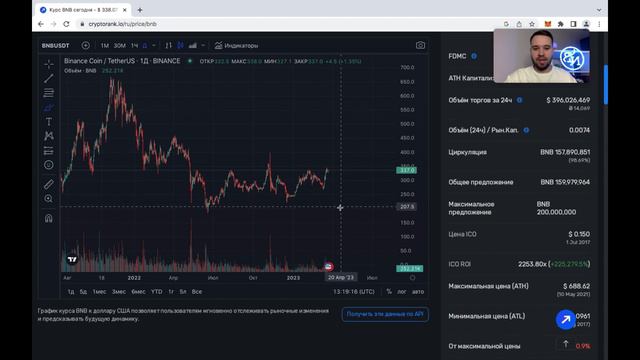The width and height of the screenshot is (640, 360).
Task: Toggle auto scale авто
Action: [x=418, y=291]
